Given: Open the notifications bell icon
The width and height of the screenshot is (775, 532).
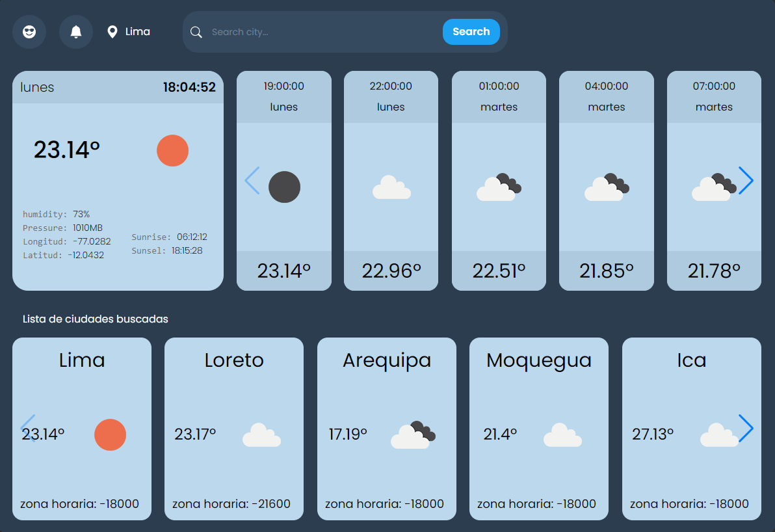Looking at the screenshot, I should 75,32.
